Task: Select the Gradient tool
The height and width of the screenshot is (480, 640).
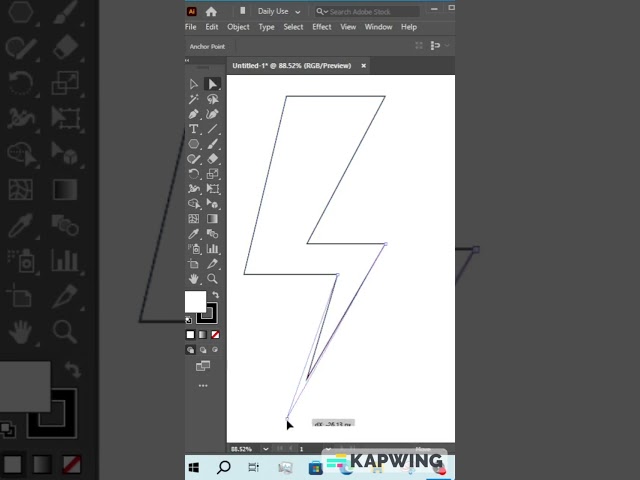Action: click(x=212, y=219)
